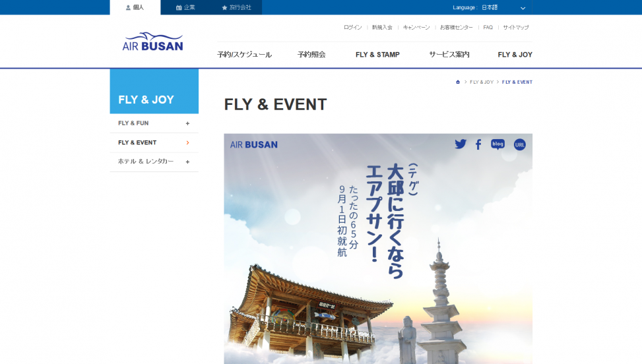Select the 個人 tab with person icon
The height and width of the screenshot is (364, 642).
135,7
